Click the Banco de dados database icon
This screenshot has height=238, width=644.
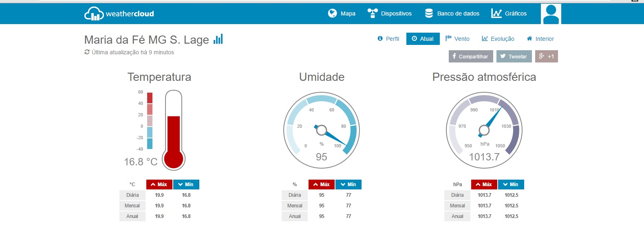429,13
